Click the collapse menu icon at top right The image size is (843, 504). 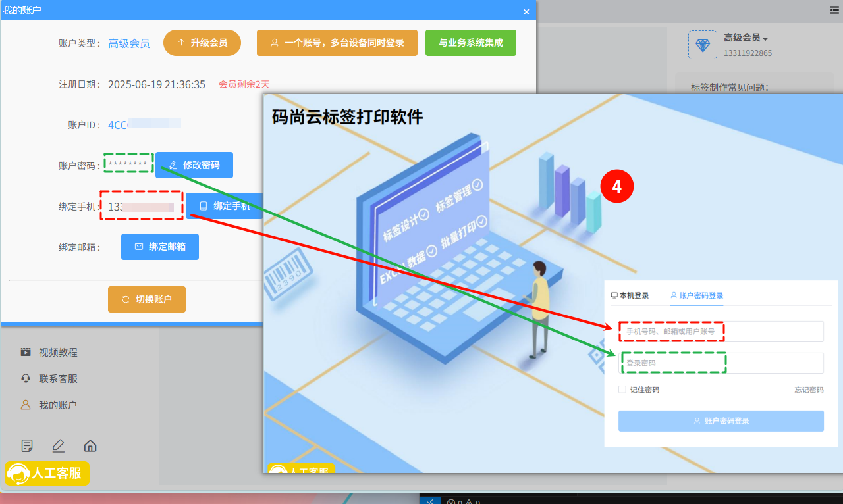click(x=834, y=10)
